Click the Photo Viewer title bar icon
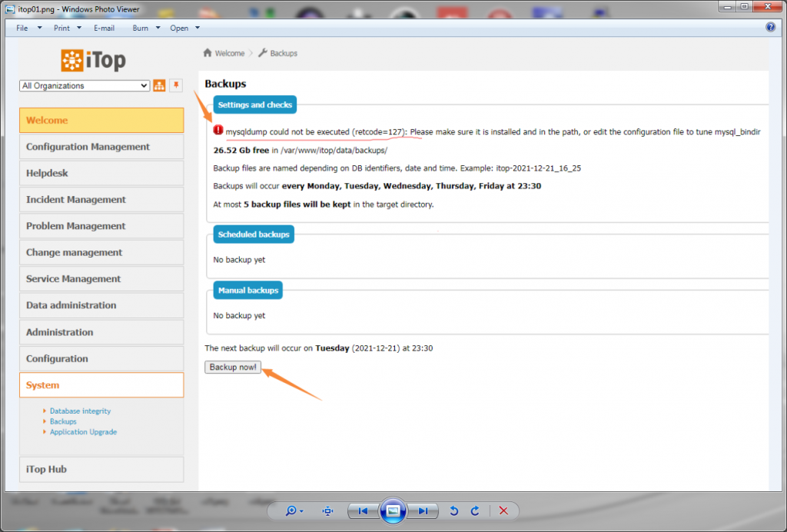Image resolution: width=787 pixels, height=532 pixels. (x=10, y=9)
